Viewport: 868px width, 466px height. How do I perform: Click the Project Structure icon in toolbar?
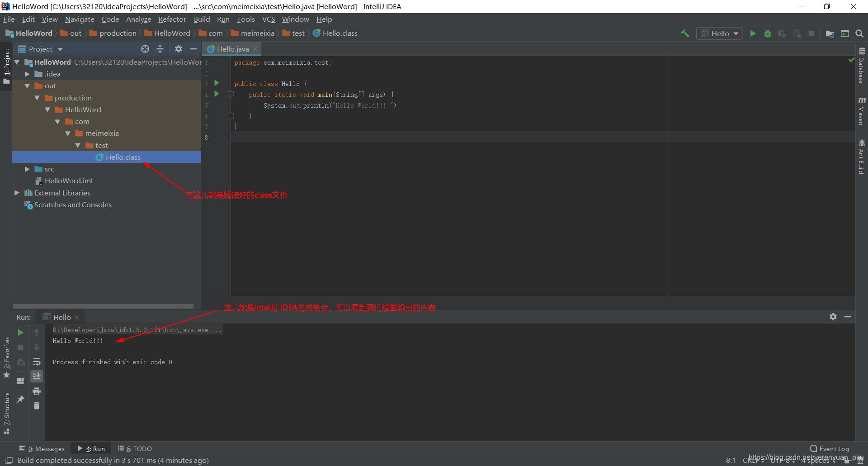tap(830, 33)
